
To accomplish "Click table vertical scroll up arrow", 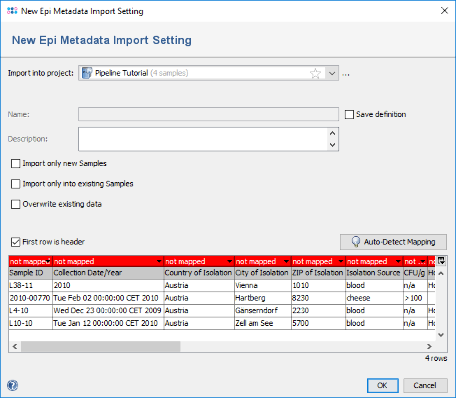I will (x=441, y=273).
